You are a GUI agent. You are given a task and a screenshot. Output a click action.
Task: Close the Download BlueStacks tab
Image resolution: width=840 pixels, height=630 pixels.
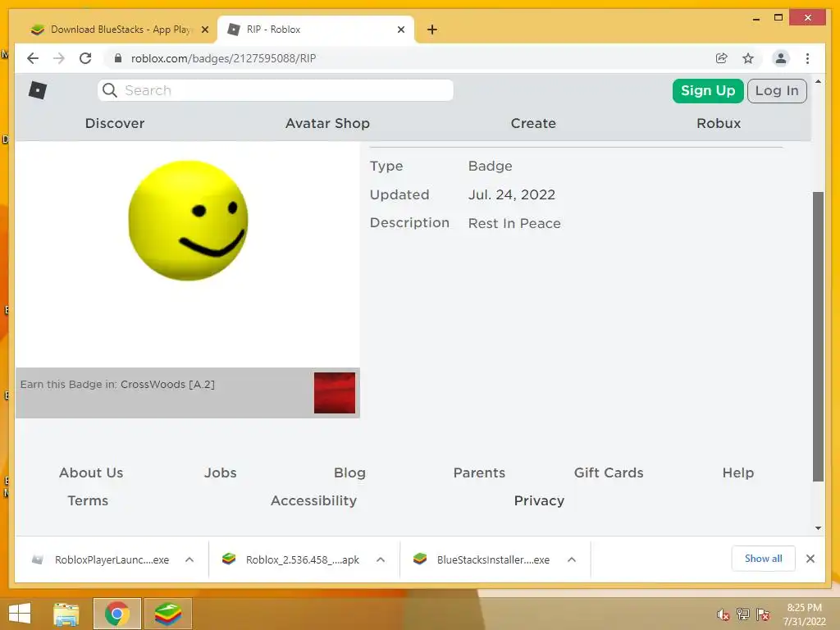coord(204,30)
